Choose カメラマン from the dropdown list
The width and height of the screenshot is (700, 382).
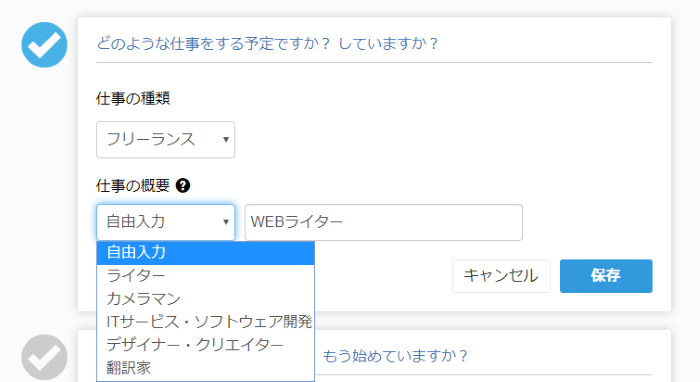tap(205, 299)
